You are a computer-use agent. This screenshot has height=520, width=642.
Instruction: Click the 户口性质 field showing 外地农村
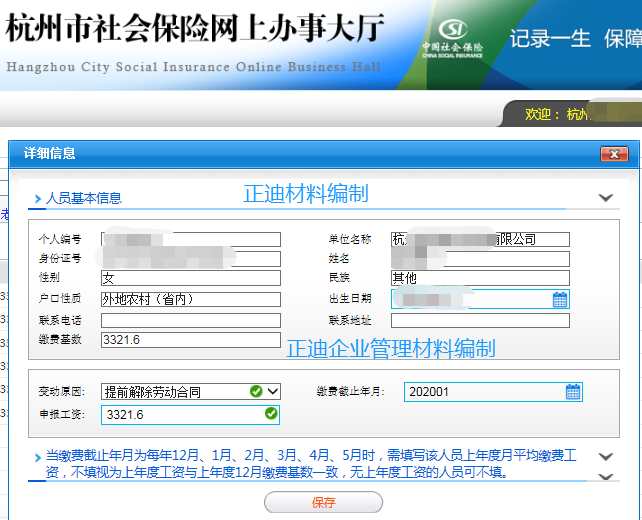[x=190, y=299]
